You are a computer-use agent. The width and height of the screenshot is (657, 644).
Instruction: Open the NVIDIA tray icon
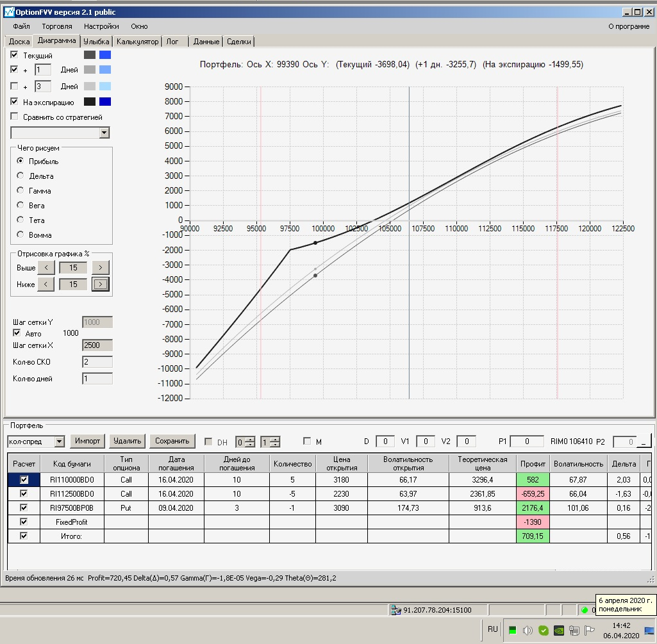(x=558, y=630)
